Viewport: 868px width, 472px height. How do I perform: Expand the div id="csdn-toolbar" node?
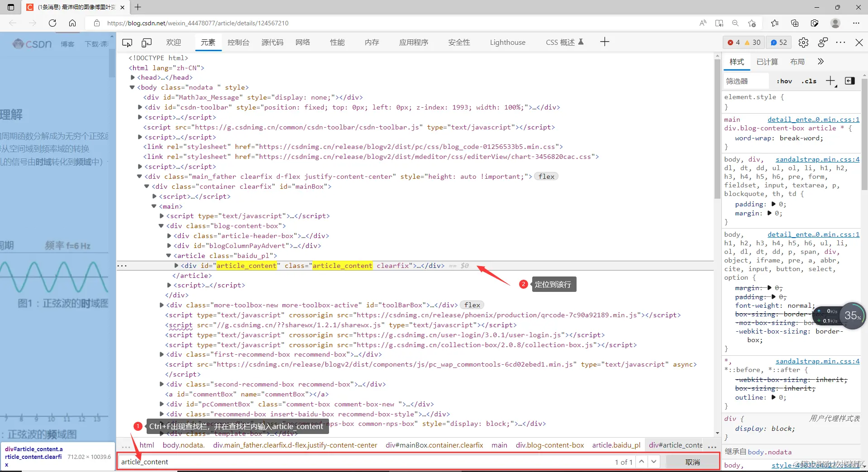(x=140, y=107)
